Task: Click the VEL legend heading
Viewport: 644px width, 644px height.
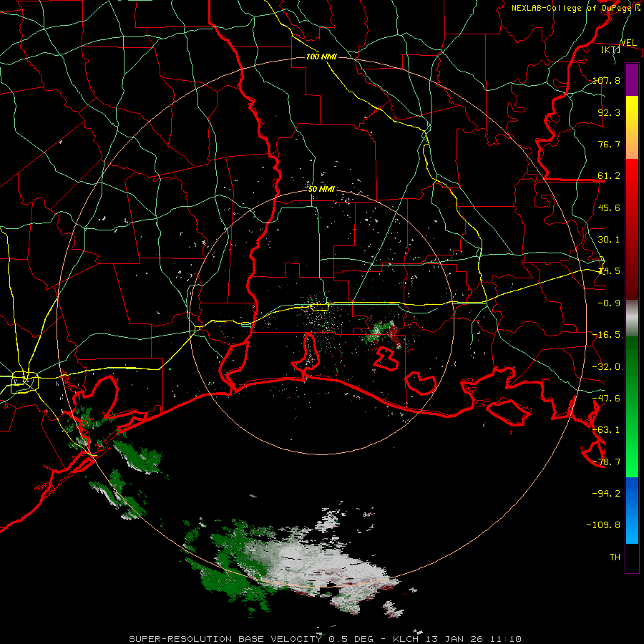Action: 628,42
